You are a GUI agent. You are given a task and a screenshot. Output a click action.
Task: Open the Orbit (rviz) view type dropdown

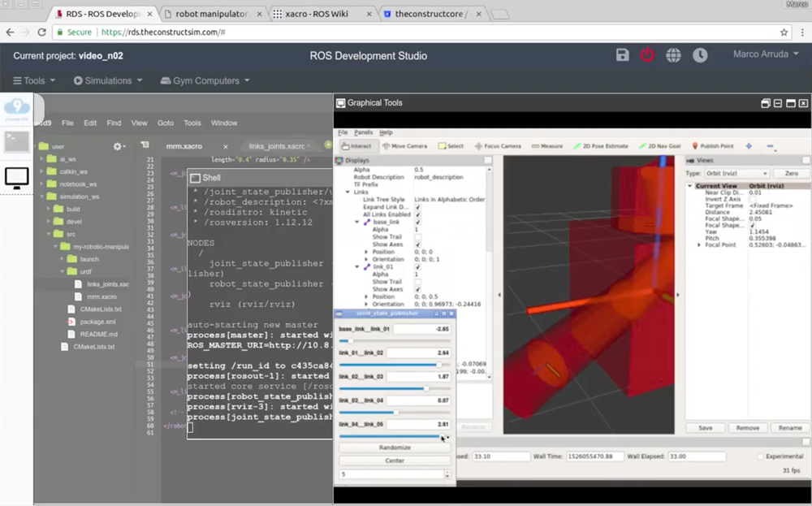pos(737,174)
